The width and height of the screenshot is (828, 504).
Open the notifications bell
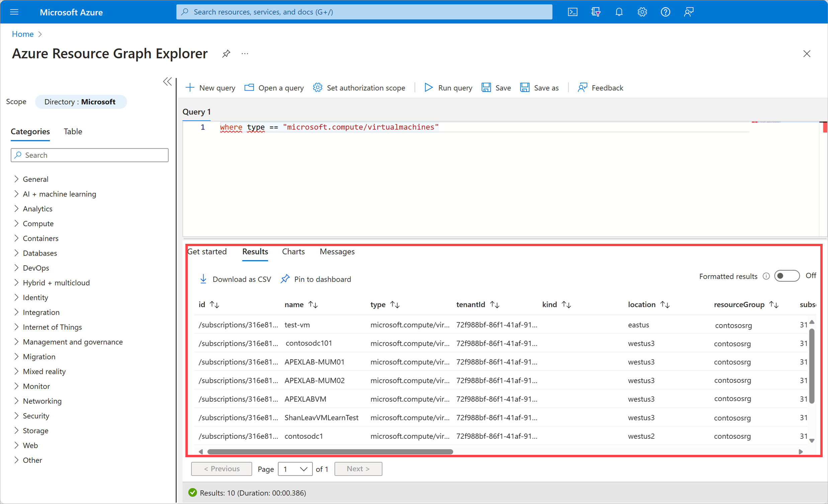618,12
